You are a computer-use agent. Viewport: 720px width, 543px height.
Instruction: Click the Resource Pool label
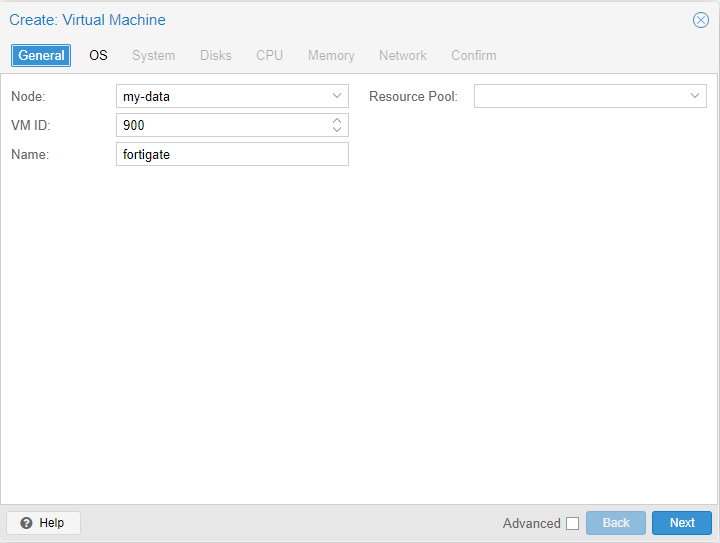[413, 96]
